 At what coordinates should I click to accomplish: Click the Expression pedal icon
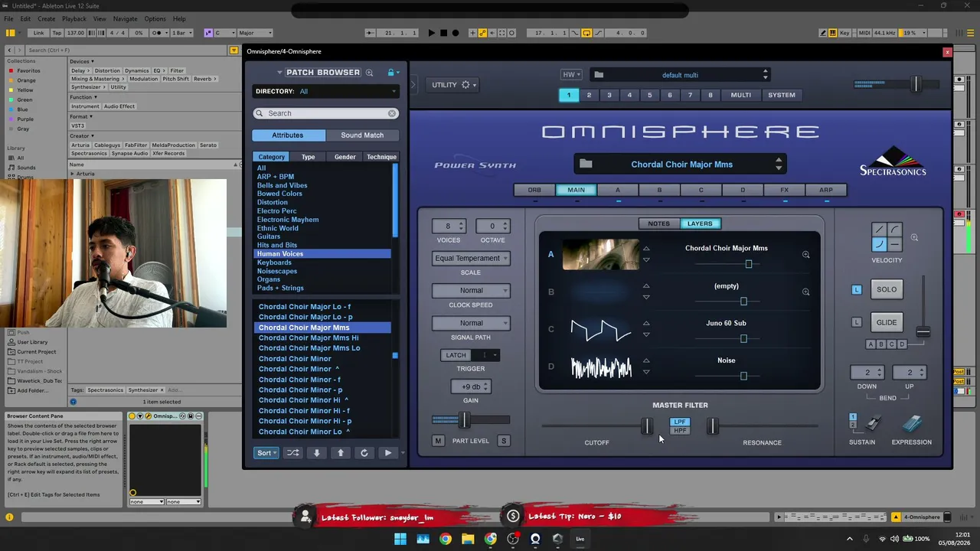pyautogui.click(x=911, y=423)
